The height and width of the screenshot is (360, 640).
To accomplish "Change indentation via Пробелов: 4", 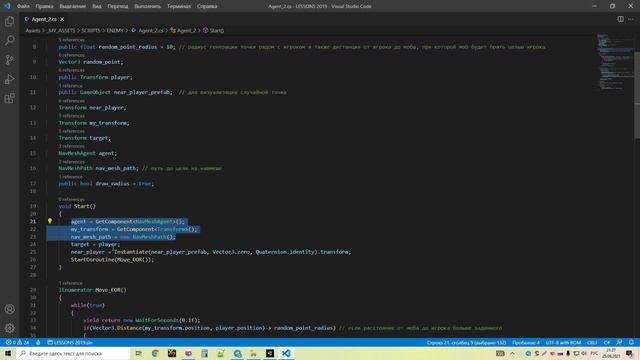I will click(x=526, y=342).
